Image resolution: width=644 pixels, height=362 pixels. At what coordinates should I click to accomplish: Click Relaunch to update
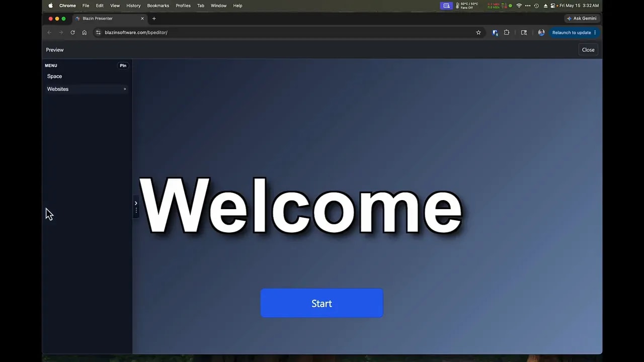click(574, 33)
